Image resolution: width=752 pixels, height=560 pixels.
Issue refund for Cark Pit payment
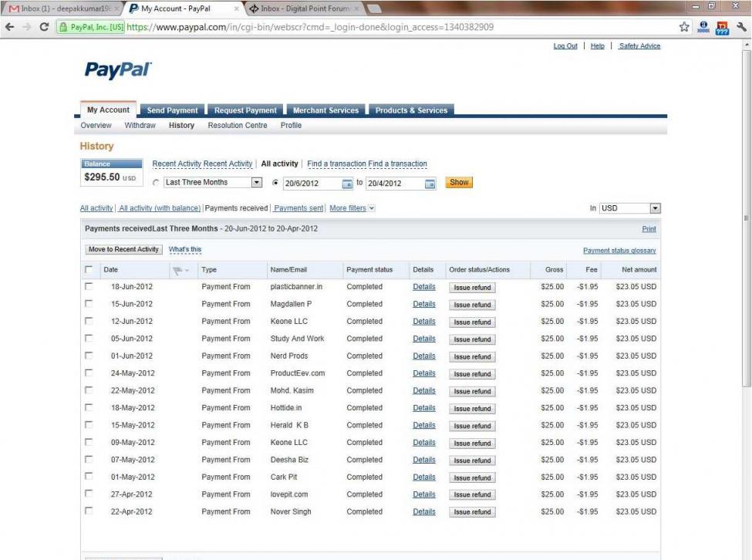tap(472, 478)
